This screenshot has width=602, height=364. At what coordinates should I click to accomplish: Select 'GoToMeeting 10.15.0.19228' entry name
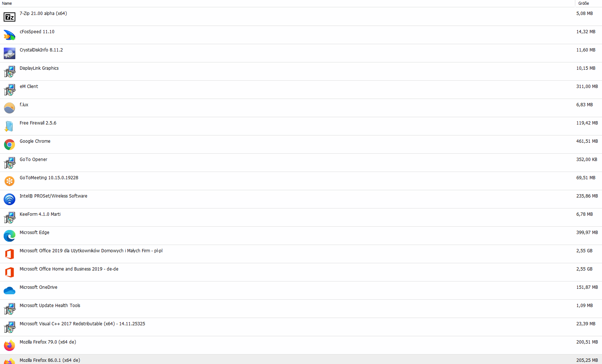pyautogui.click(x=49, y=178)
